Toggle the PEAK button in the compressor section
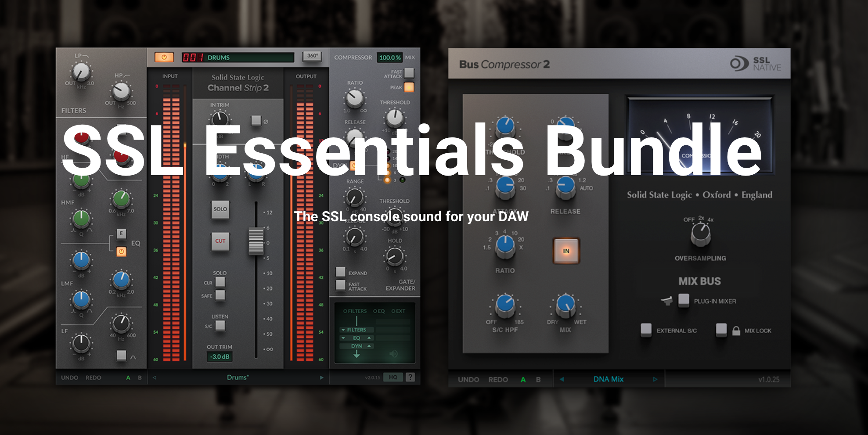Image resolution: width=868 pixels, height=435 pixels. (409, 88)
